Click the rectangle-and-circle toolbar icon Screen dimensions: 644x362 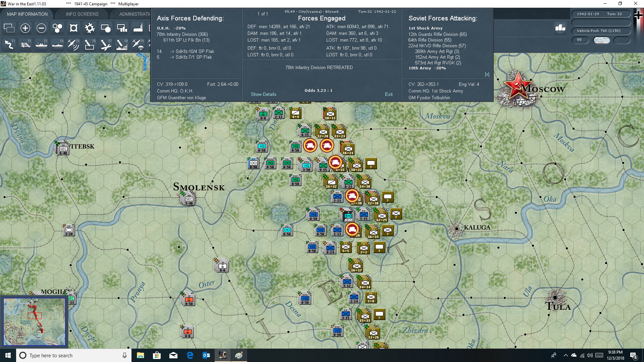[106, 28]
